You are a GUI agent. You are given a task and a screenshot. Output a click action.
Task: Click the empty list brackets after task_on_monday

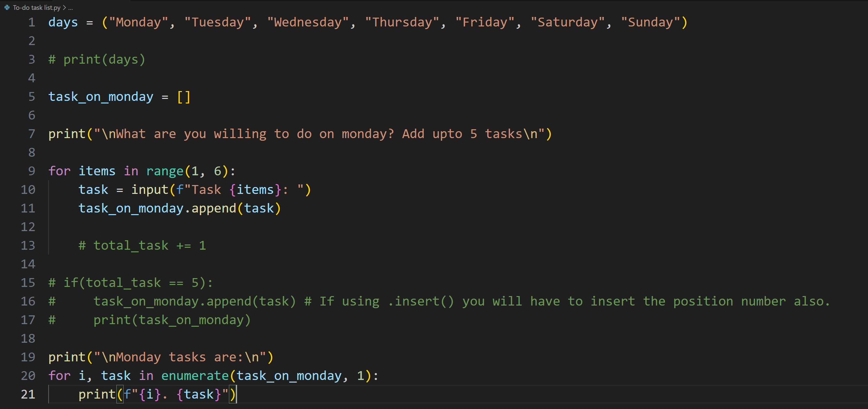tap(184, 97)
